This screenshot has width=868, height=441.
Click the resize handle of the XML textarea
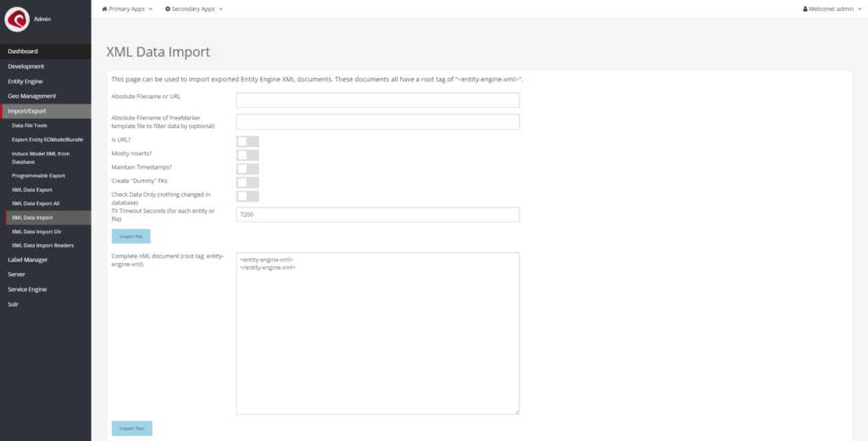[516, 411]
